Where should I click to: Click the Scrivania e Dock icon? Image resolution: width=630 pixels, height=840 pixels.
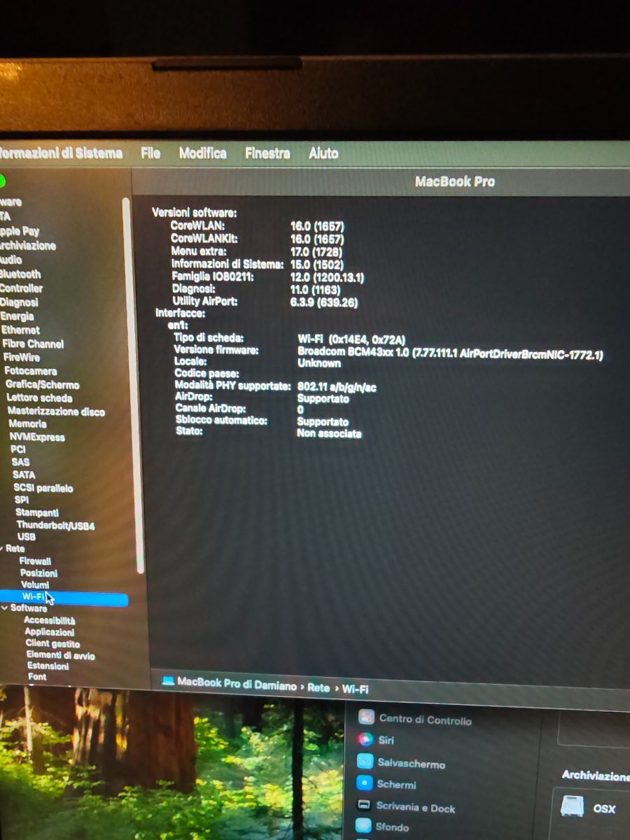[x=363, y=805]
